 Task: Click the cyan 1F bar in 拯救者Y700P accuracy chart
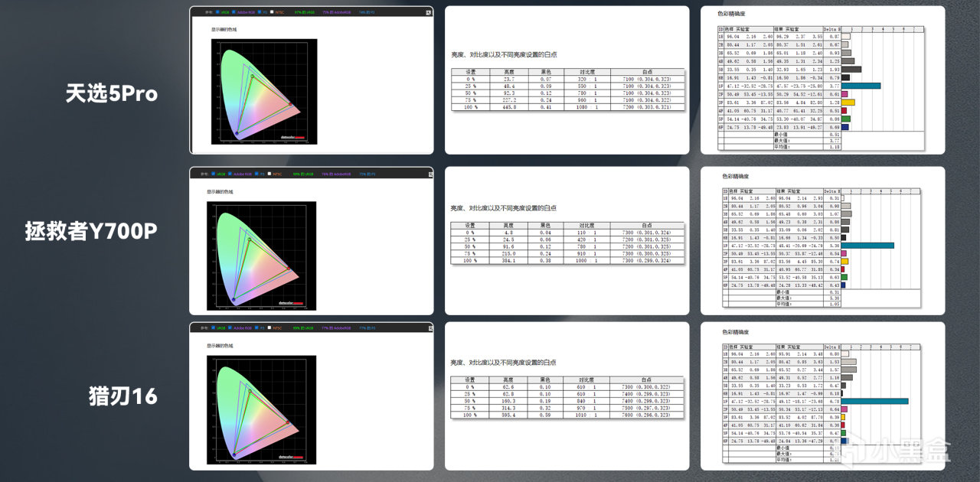point(867,245)
